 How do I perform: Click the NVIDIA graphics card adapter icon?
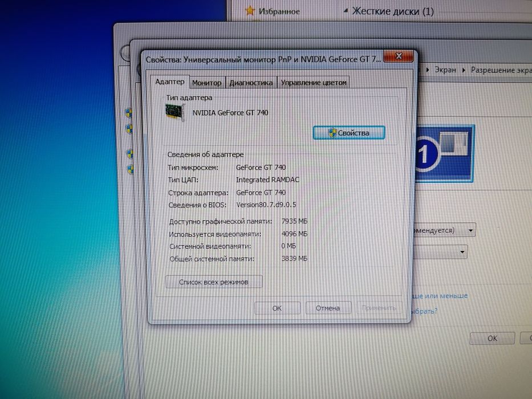tap(175, 112)
